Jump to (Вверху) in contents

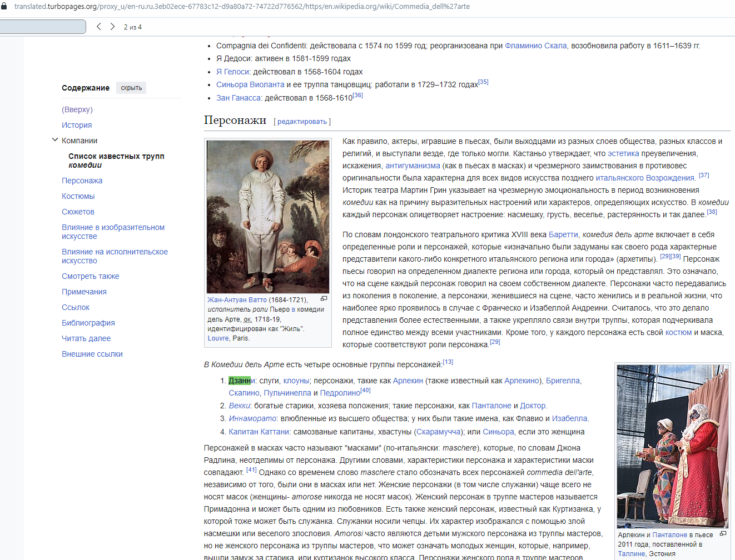pyautogui.click(x=77, y=109)
